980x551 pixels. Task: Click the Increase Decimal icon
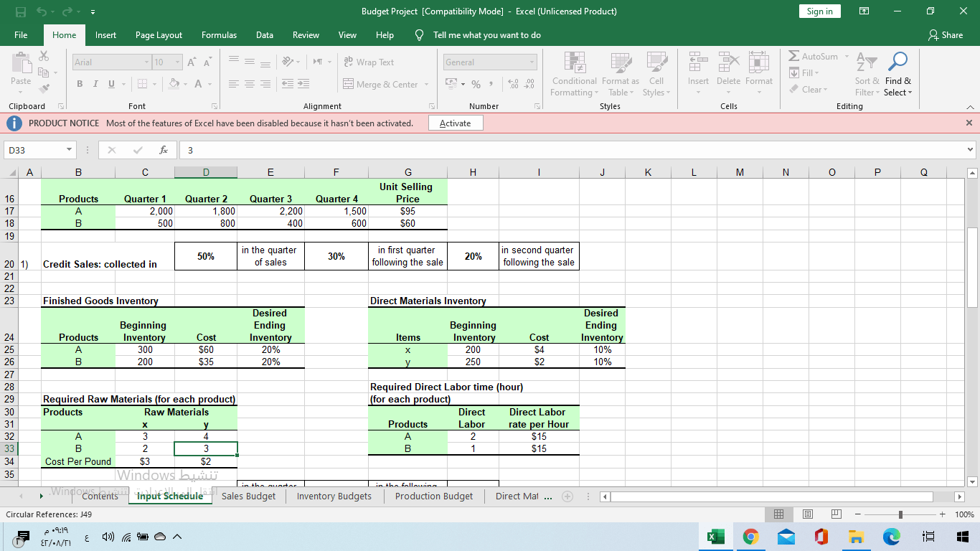tap(514, 84)
